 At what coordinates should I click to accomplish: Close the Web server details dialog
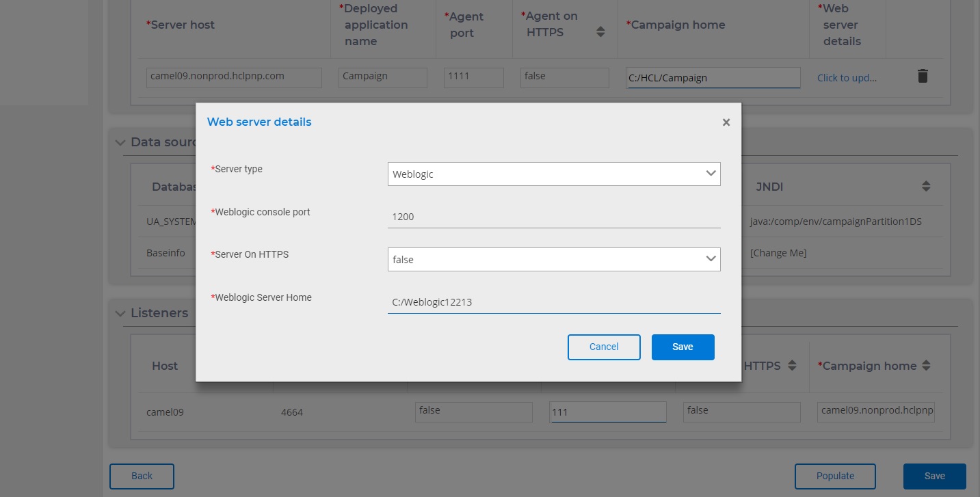tap(726, 122)
